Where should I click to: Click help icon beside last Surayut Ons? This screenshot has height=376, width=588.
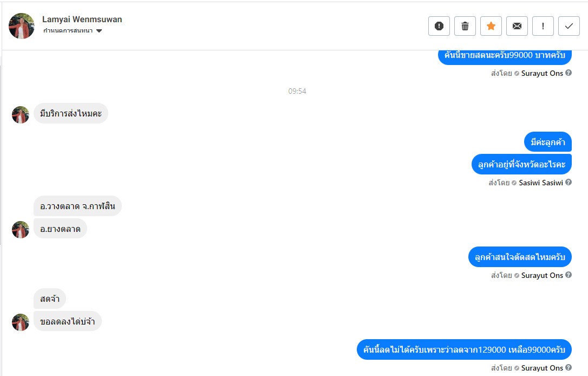pos(569,368)
